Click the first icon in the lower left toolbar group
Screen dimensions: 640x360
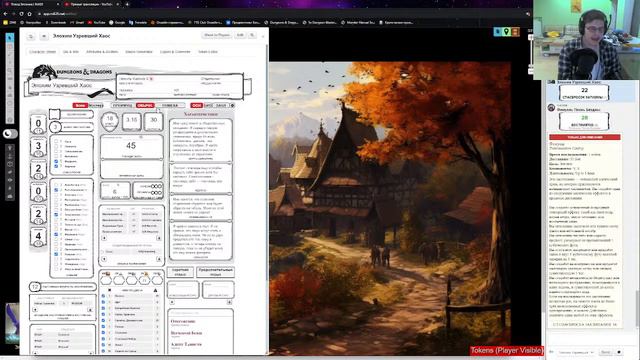coord(10,148)
